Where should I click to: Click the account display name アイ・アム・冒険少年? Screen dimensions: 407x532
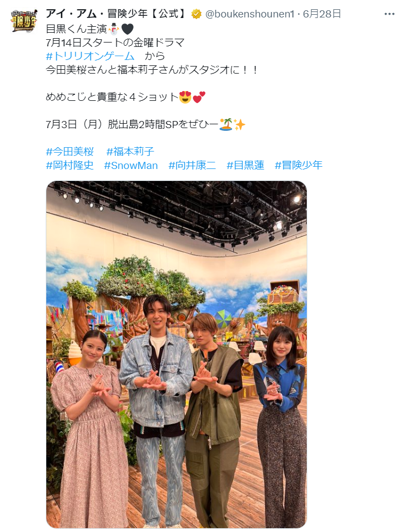(117, 14)
